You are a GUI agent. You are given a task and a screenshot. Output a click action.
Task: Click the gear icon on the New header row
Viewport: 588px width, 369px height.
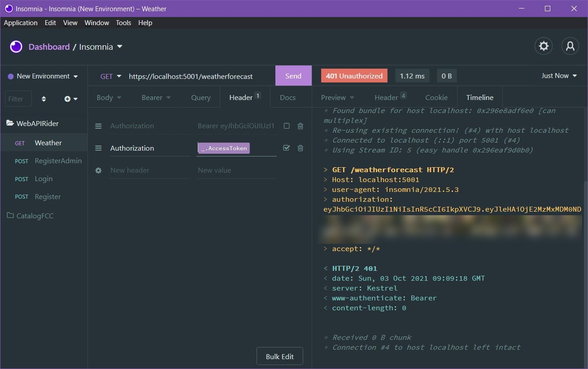98,170
